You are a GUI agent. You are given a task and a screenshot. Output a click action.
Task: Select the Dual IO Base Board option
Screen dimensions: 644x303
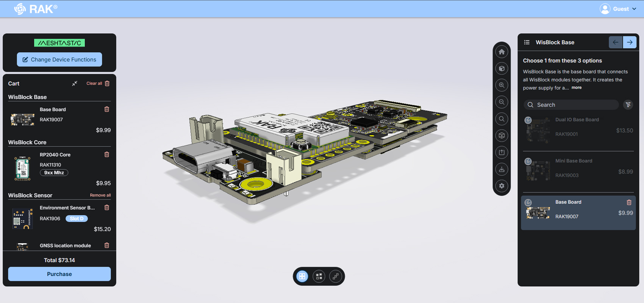pos(578,130)
